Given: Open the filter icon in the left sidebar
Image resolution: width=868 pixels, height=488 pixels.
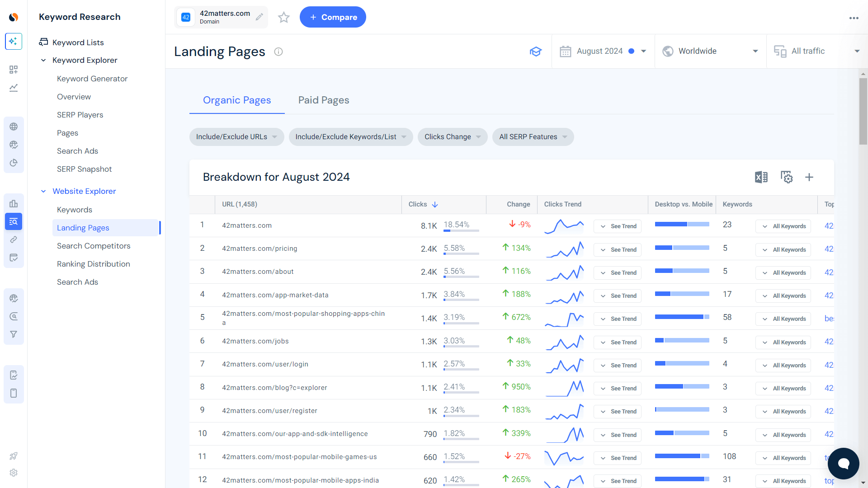Looking at the screenshot, I should pyautogui.click(x=14, y=334).
